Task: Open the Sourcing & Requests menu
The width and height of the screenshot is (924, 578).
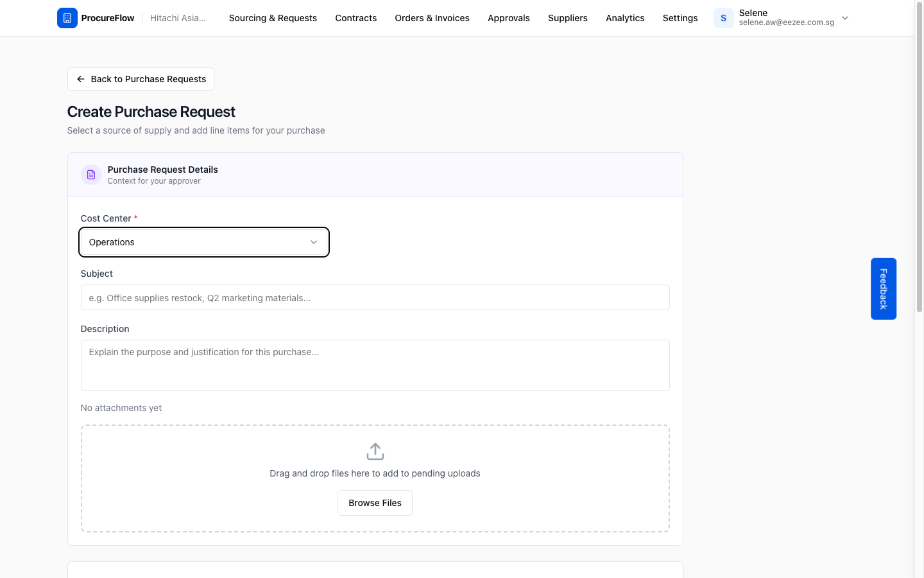Action: (273, 18)
